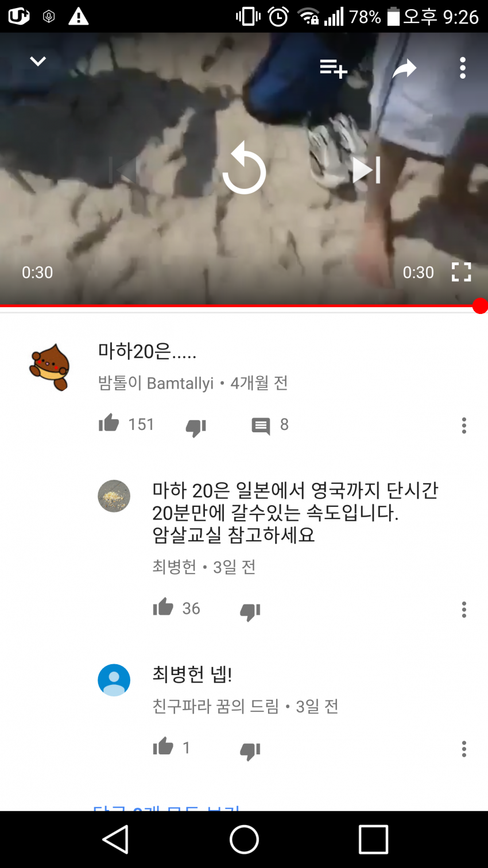Tap the Android back button
This screenshot has height=868, width=488.
tap(115, 839)
